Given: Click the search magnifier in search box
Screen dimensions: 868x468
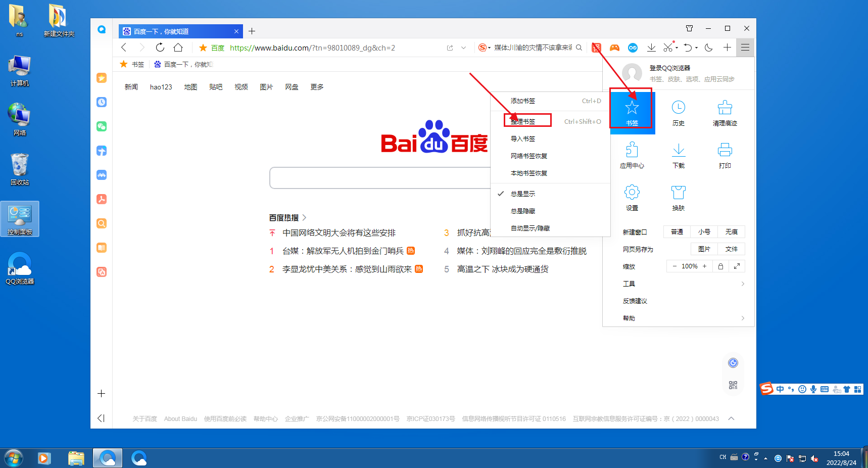Looking at the screenshot, I should pyautogui.click(x=579, y=48).
